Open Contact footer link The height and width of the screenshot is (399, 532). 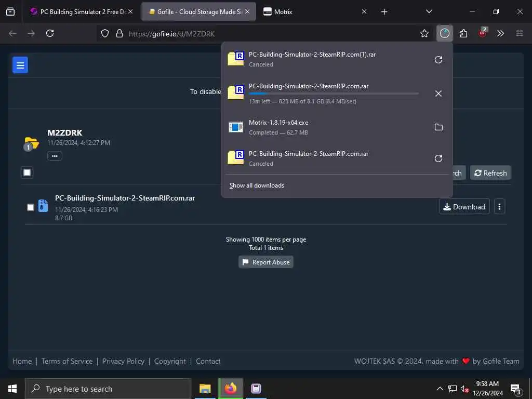pos(208,361)
